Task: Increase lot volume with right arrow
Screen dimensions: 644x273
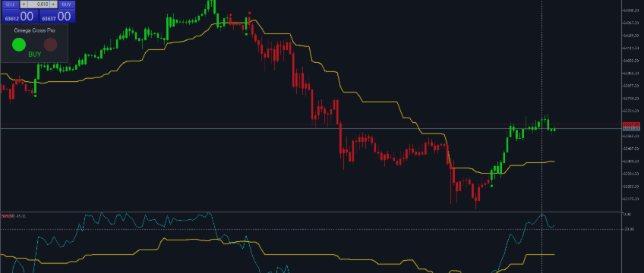Action: tap(53, 5)
